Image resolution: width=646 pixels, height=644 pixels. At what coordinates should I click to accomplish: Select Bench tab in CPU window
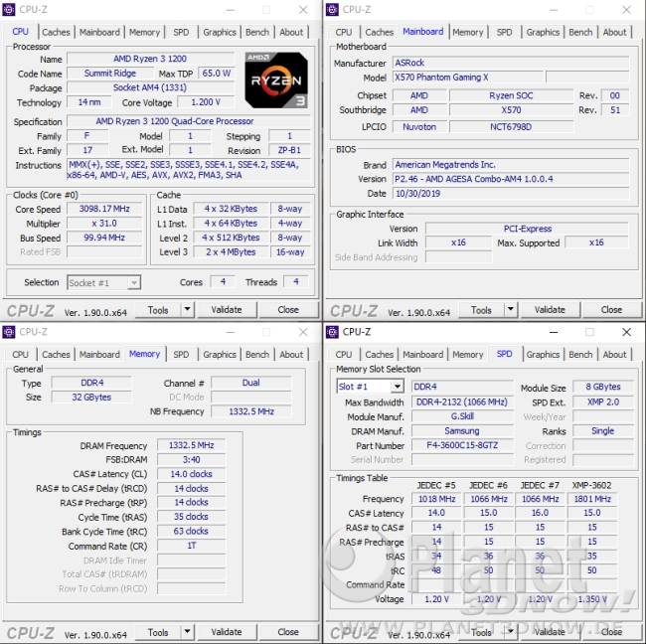(257, 32)
